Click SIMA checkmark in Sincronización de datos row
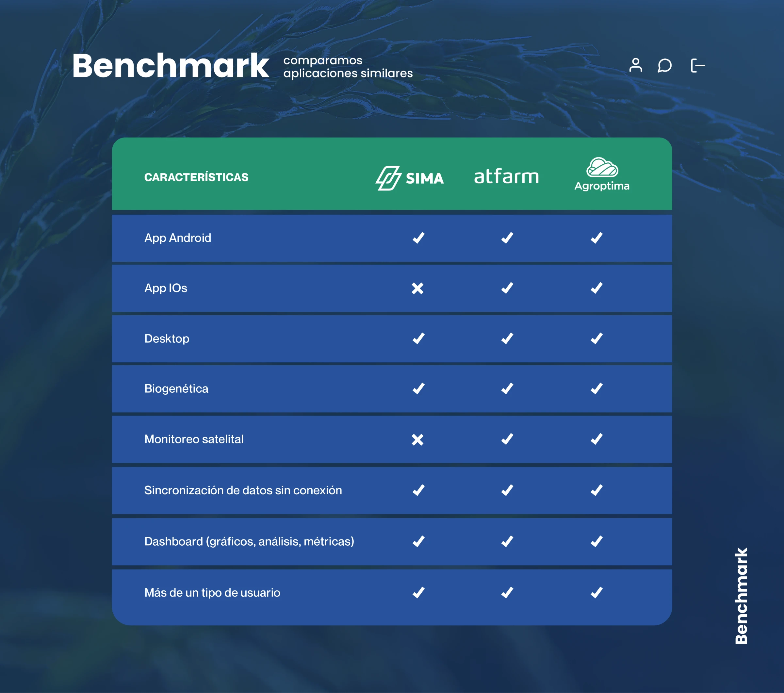The width and height of the screenshot is (784, 693). pyautogui.click(x=418, y=490)
